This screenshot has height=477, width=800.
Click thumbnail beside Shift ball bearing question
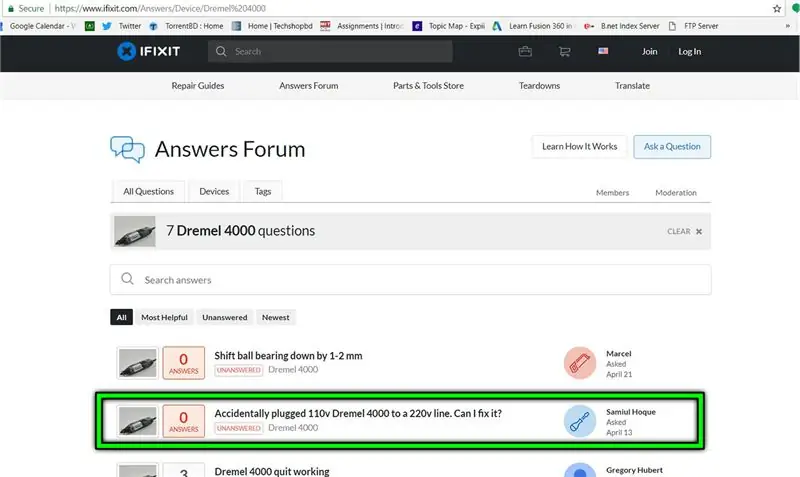click(x=138, y=363)
